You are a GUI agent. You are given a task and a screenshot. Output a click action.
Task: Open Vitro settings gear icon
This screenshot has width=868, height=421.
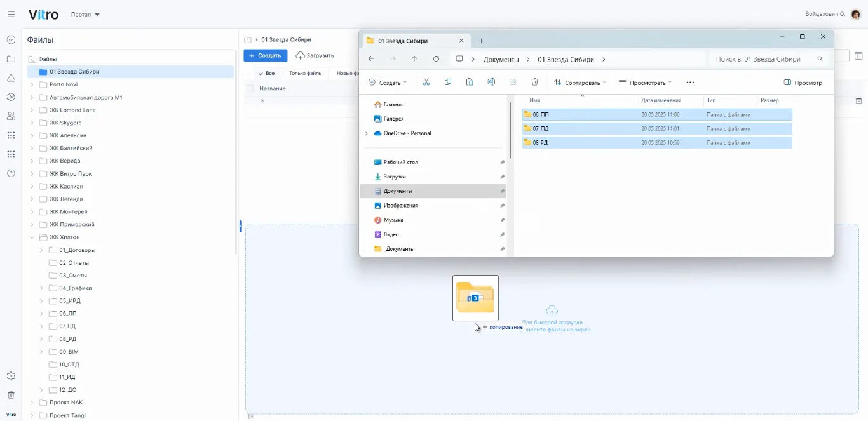pyautogui.click(x=11, y=376)
